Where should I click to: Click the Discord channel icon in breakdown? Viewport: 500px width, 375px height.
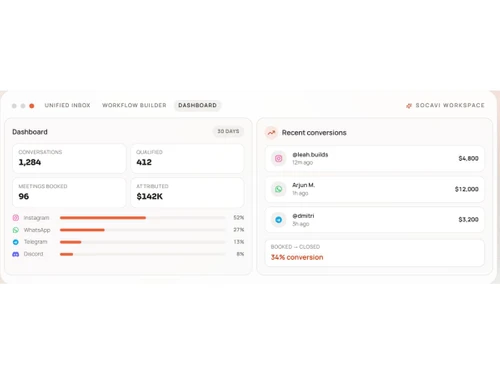pyautogui.click(x=16, y=254)
